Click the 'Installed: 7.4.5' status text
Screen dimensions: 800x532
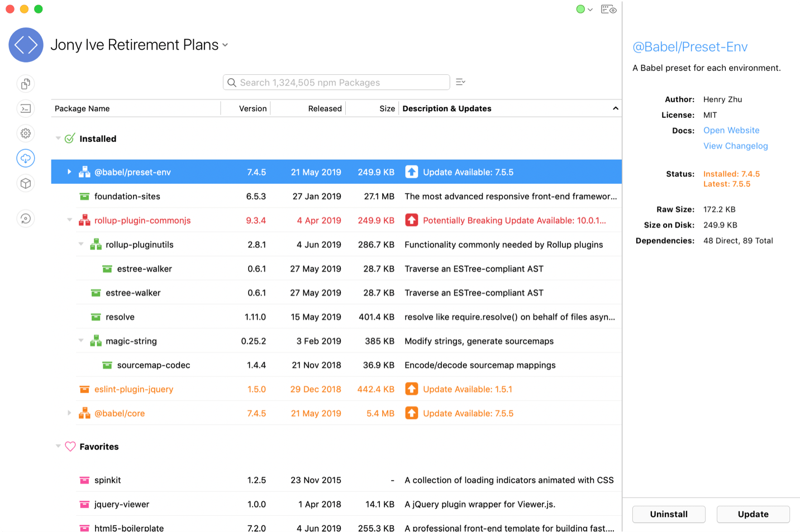[731, 174]
